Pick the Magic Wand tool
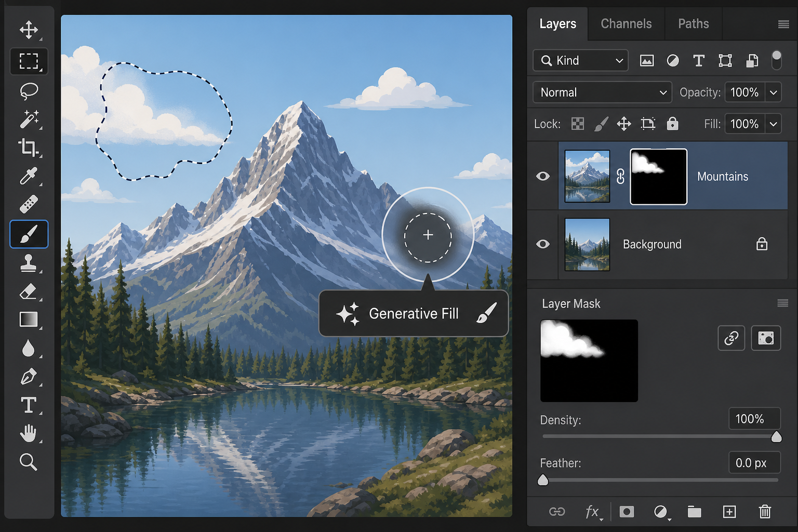This screenshot has width=798, height=532. click(x=29, y=119)
